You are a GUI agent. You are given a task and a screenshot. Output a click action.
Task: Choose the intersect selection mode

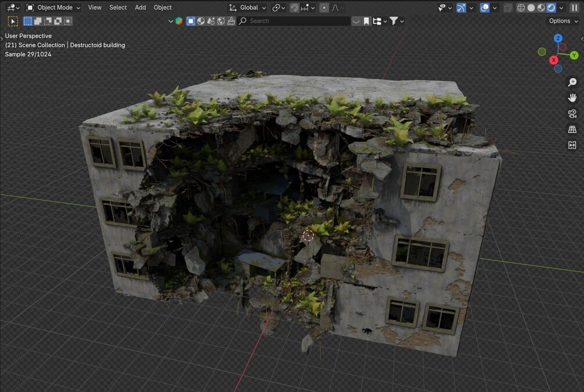click(x=68, y=21)
